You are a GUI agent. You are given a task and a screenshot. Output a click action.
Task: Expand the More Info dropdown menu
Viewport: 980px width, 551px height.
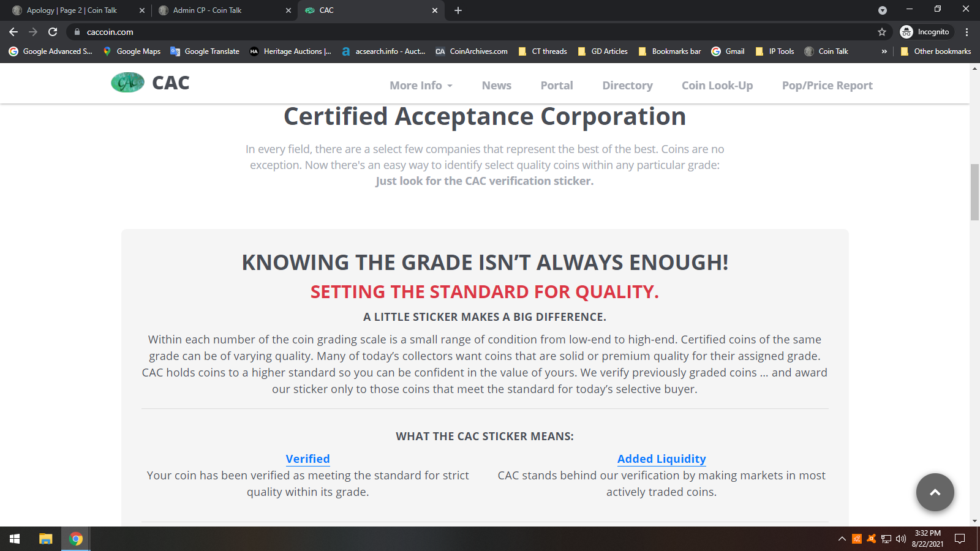[421, 86]
